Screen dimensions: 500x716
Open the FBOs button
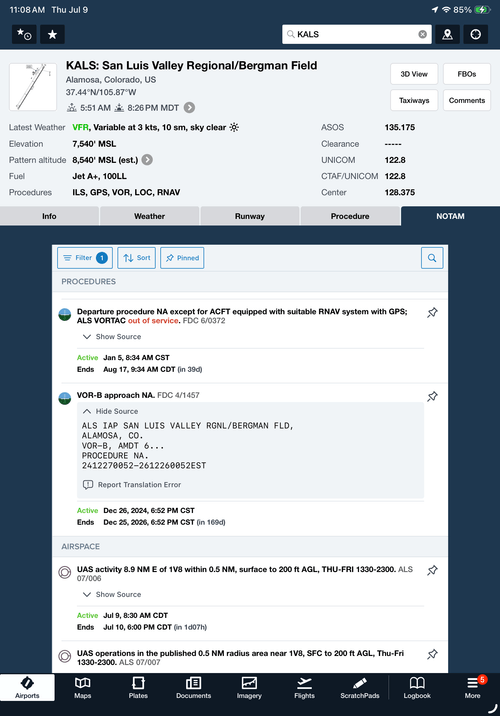[467, 74]
